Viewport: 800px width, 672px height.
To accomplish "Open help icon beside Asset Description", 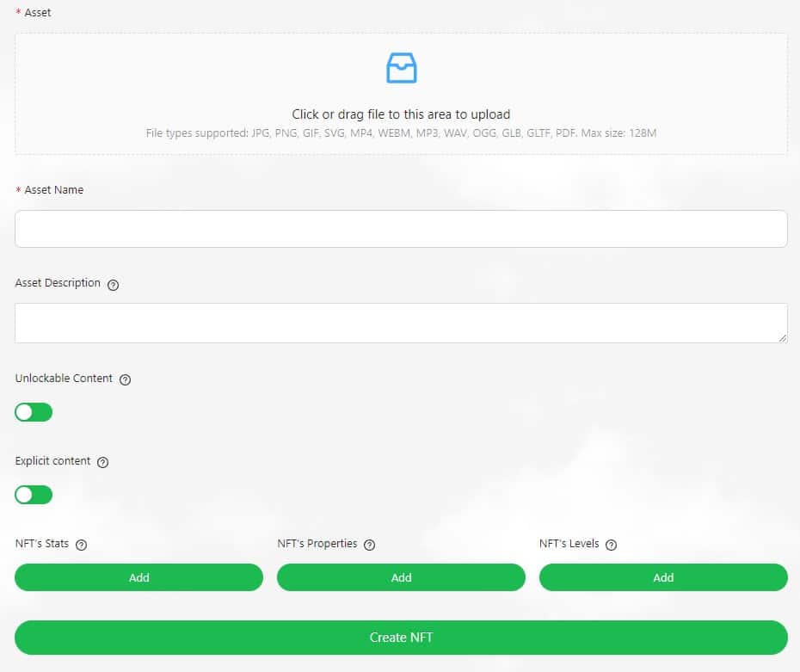I will [x=114, y=285].
